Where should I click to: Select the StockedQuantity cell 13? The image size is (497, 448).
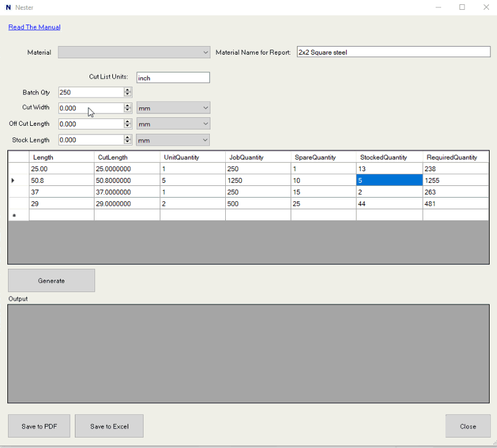(389, 169)
